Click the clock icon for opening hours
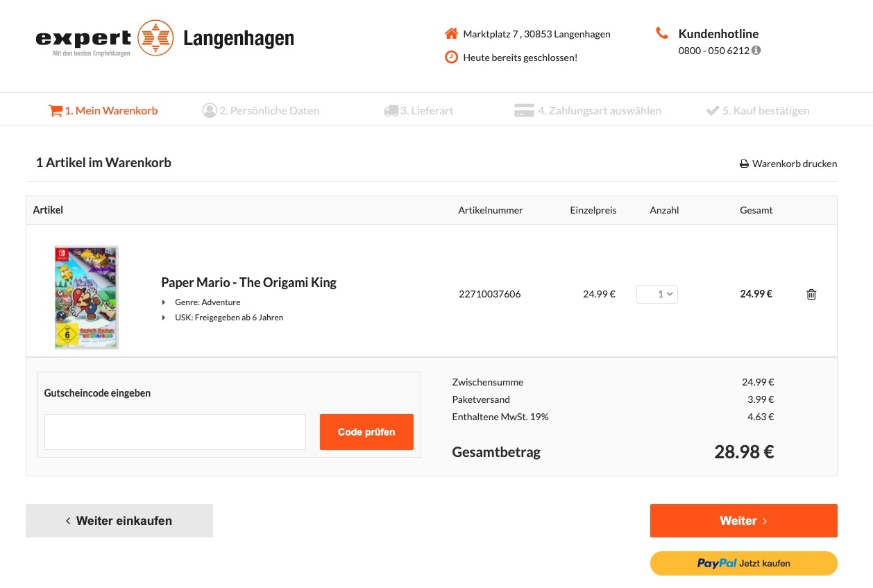This screenshot has height=588, width=873. [x=451, y=57]
